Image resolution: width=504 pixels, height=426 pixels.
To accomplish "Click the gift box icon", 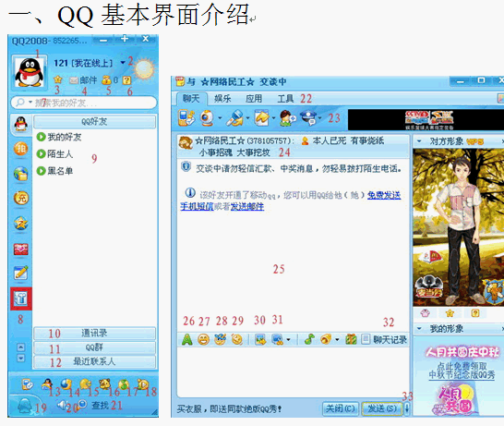I will (x=351, y=339).
